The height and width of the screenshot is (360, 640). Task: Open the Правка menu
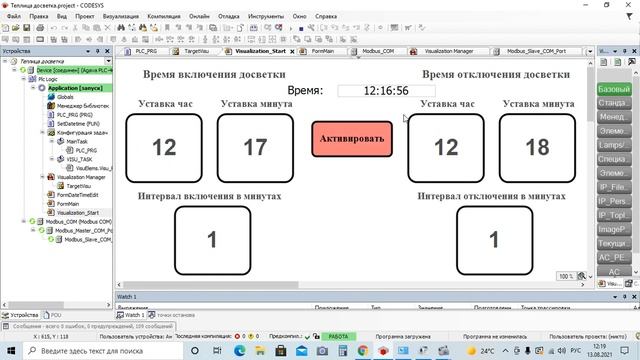click(39, 16)
